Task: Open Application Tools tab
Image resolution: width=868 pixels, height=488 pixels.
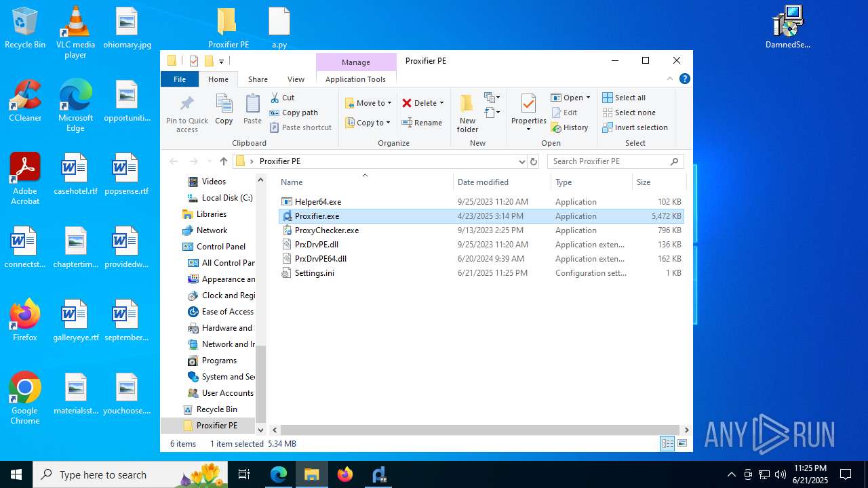Action: point(355,79)
